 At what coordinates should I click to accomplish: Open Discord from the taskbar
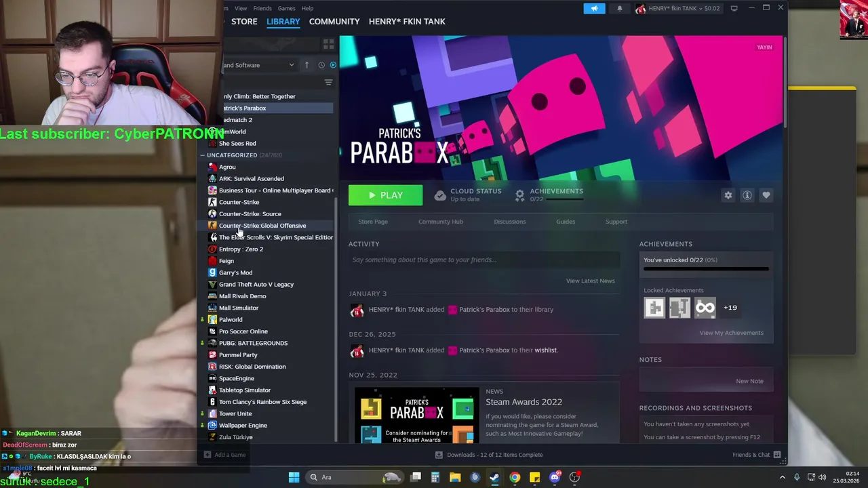555,477
